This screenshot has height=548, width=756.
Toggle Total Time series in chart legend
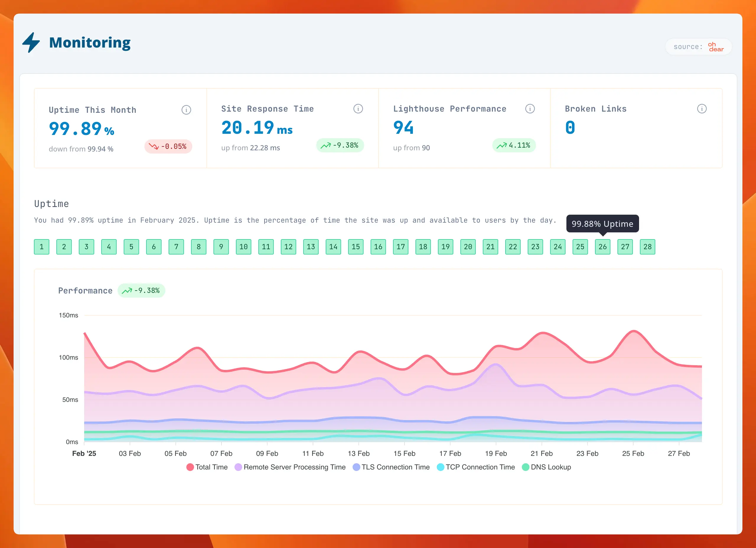(207, 467)
